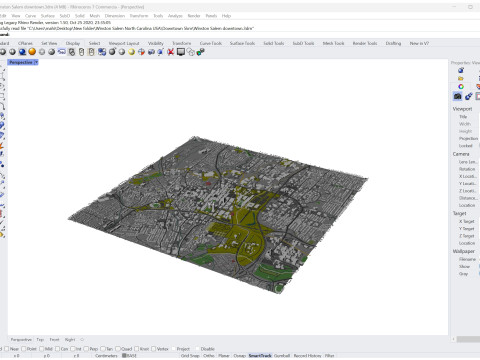Screen dimensions: 480x360
Task: Open the CPlanes toolbar tab
Action: [25, 43]
